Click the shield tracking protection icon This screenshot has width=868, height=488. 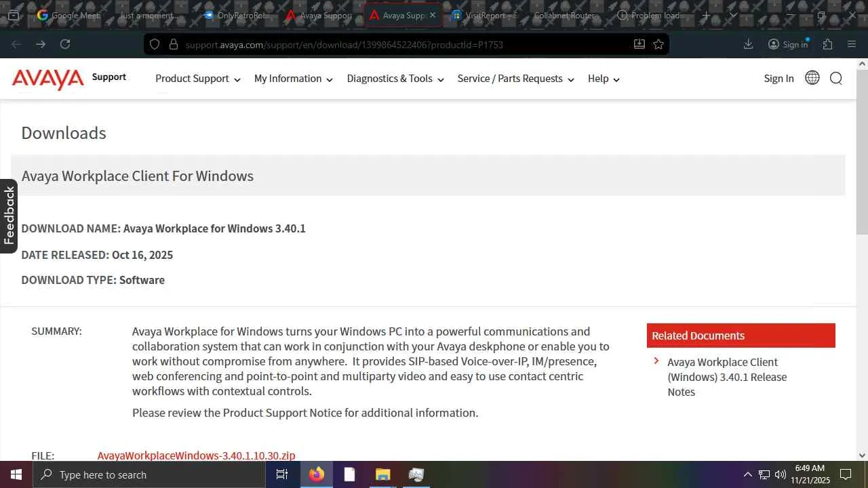[155, 44]
